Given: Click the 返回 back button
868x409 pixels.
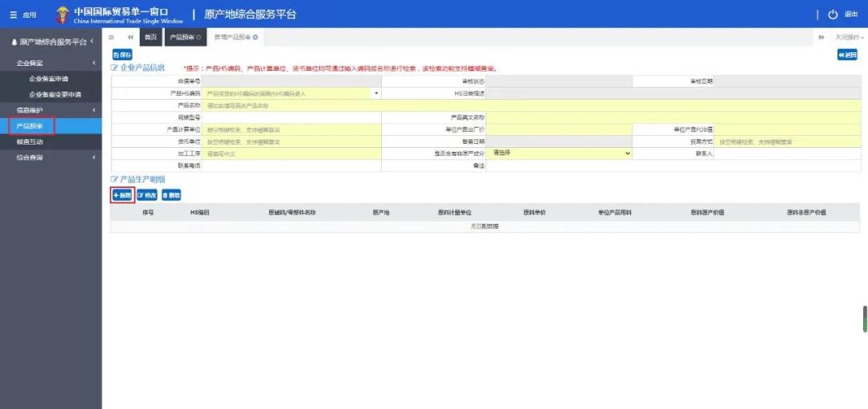Looking at the screenshot, I should tap(847, 55).
